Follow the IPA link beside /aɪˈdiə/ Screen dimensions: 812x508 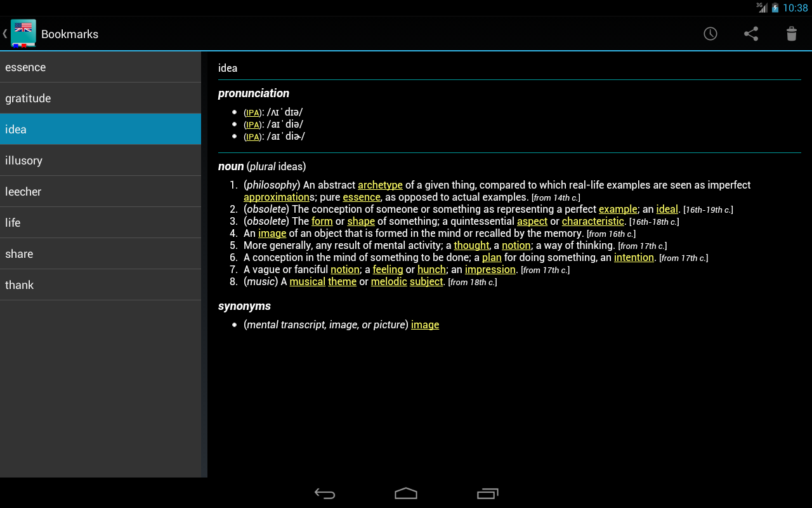(x=252, y=125)
